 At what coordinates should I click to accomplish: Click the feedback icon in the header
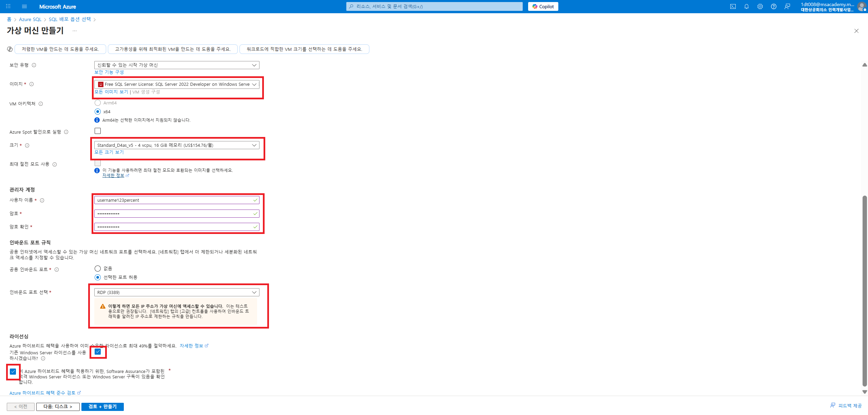click(787, 6)
